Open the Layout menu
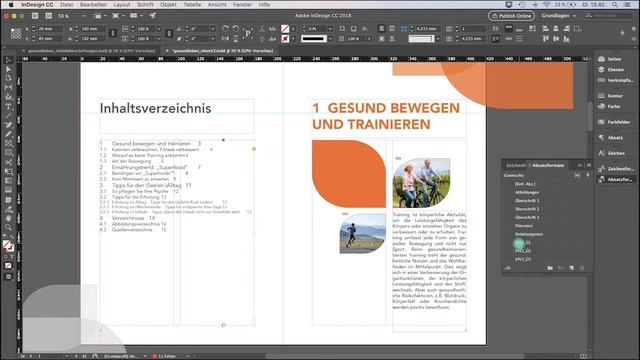Screen dimensions: 640x360 click(122, 4)
